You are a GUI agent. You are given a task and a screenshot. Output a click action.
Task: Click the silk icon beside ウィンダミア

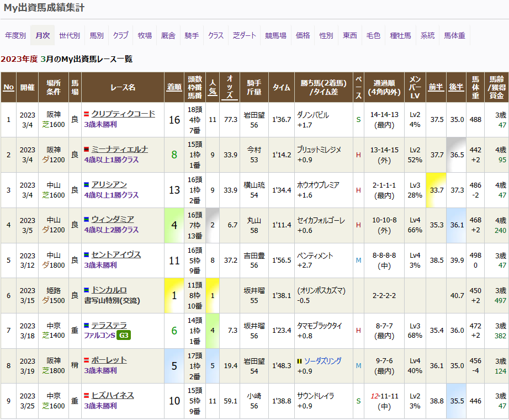86,220
